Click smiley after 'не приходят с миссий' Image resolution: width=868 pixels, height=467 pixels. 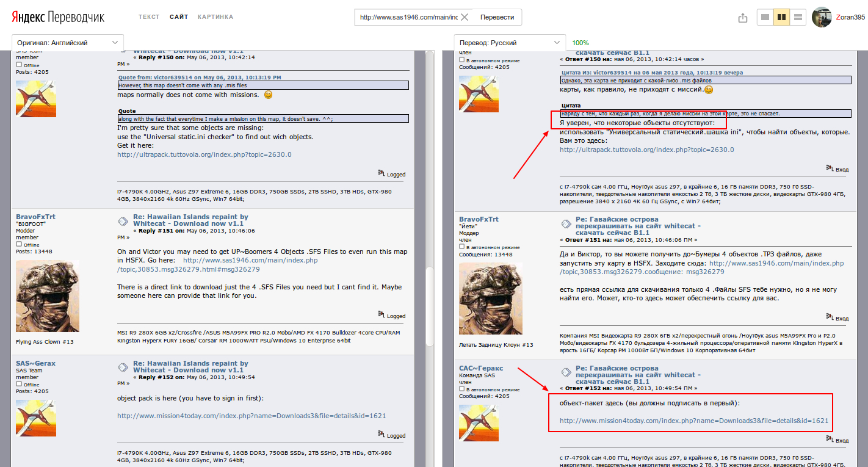708,90
